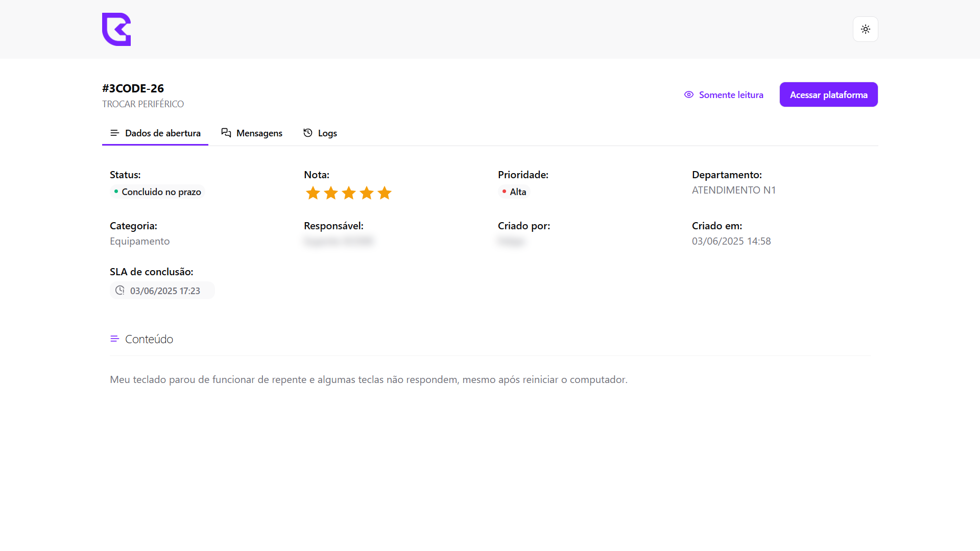
Task: Click the Conteúdo section lines icon
Action: pyautogui.click(x=114, y=339)
